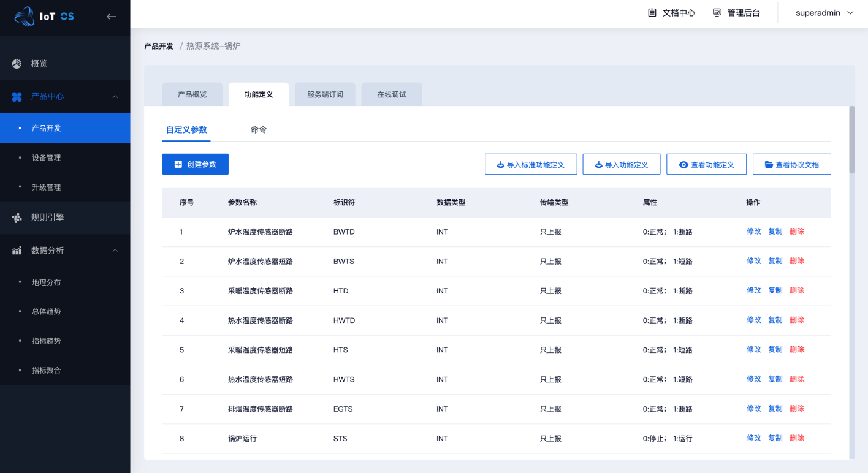868x473 pixels.
Task: Switch to the 服务端订阅 tab
Action: point(325,95)
